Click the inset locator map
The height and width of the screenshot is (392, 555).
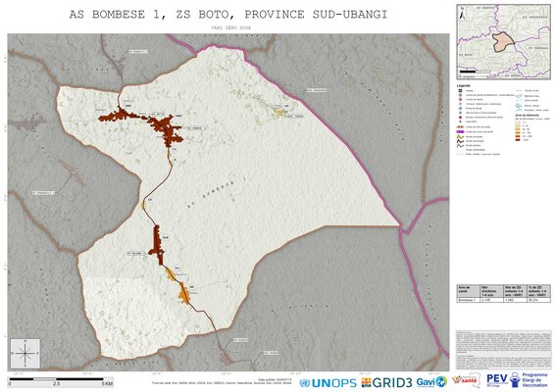click(503, 42)
